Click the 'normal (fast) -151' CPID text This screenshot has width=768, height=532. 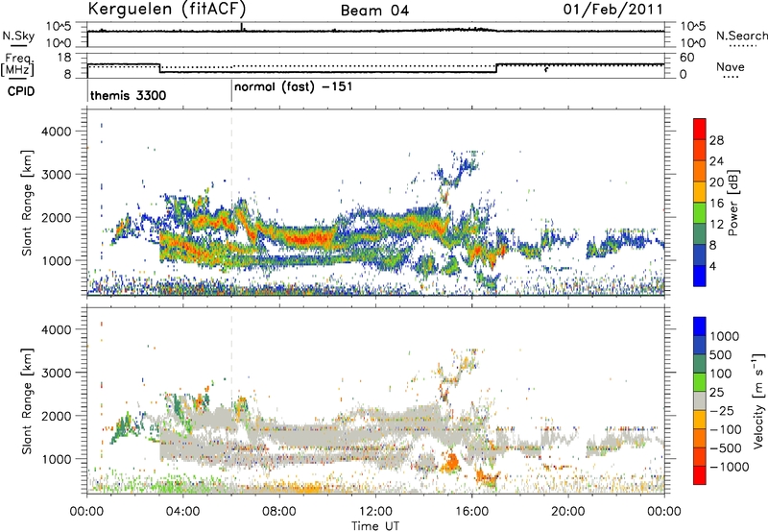(x=293, y=87)
